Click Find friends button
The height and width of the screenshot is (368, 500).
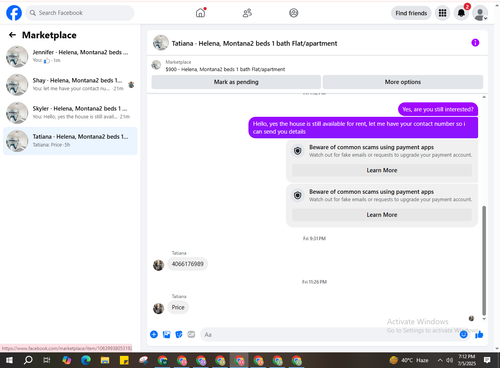[411, 13]
